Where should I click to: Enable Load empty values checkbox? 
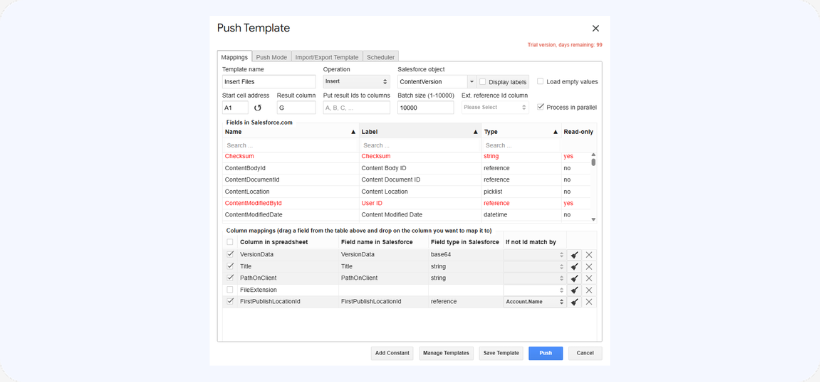click(x=540, y=82)
